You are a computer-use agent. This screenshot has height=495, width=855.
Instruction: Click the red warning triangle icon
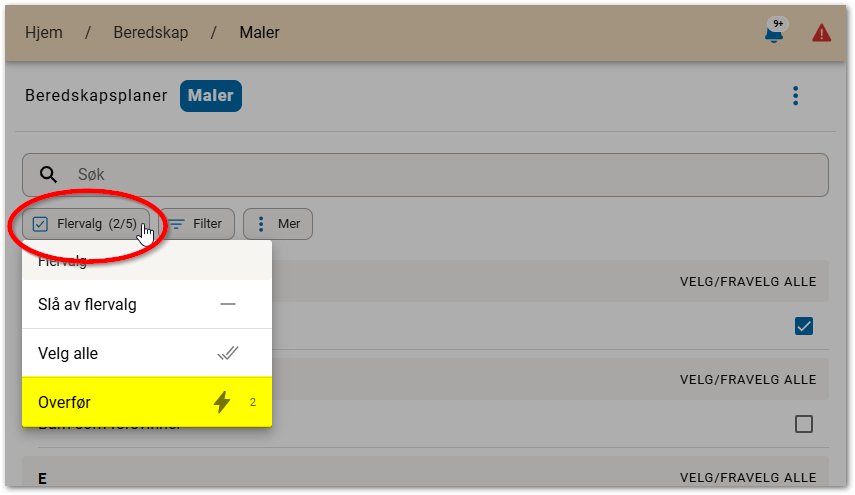point(821,33)
